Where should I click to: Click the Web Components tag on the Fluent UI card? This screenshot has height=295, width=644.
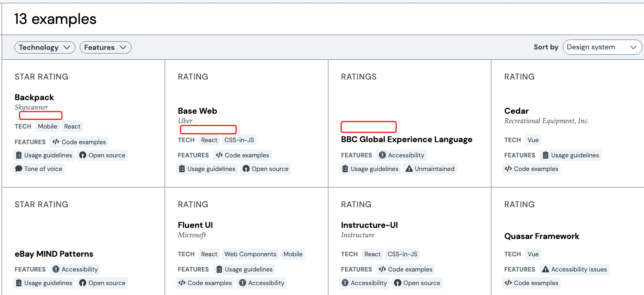click(250, 254)
